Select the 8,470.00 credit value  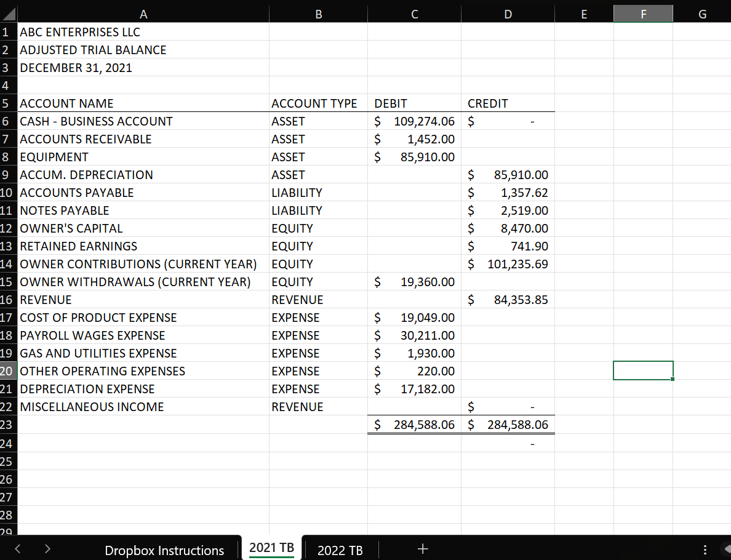pos(508,228)
